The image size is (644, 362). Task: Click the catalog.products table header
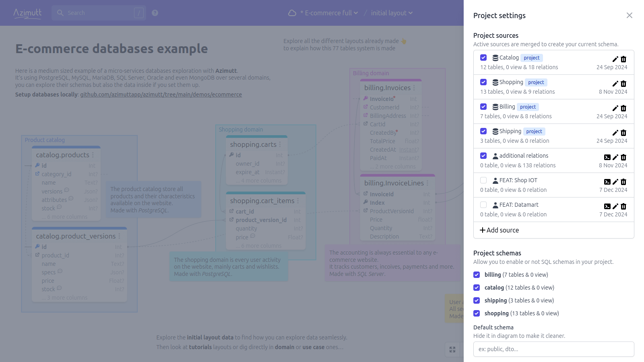pyautogui.click(x=66, y=155)
